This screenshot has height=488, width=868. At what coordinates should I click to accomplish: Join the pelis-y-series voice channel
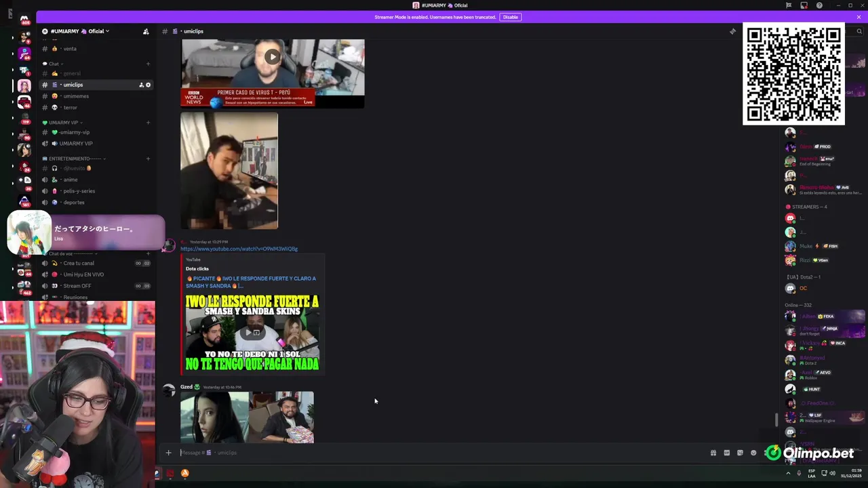pyautogui.click(x=95, y=191)
